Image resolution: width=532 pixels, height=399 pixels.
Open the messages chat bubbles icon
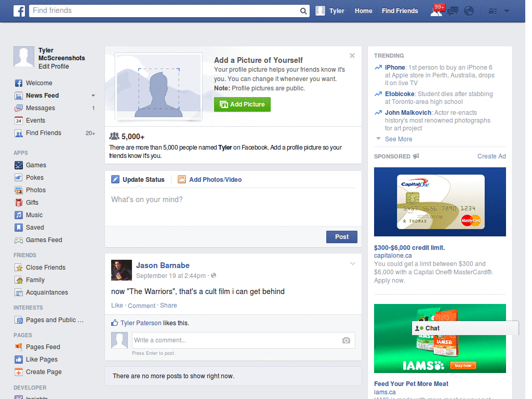[453, 11]
